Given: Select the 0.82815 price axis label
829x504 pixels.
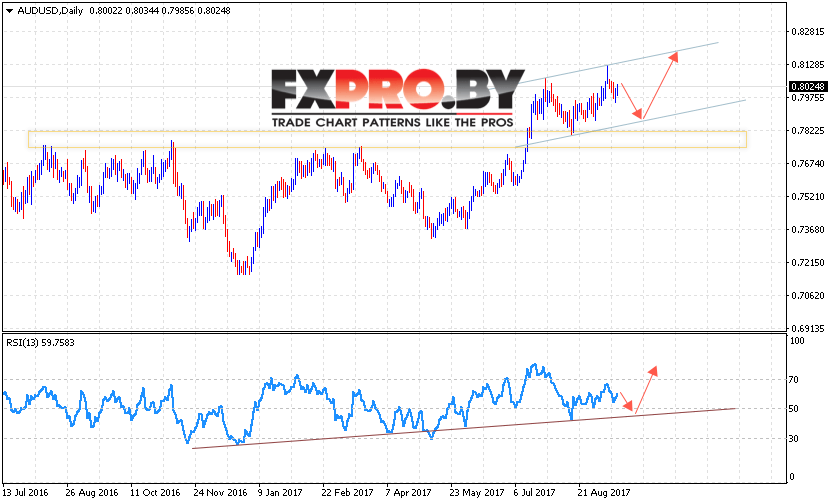Looking at the screenshot, I should (x=808, y=32).
